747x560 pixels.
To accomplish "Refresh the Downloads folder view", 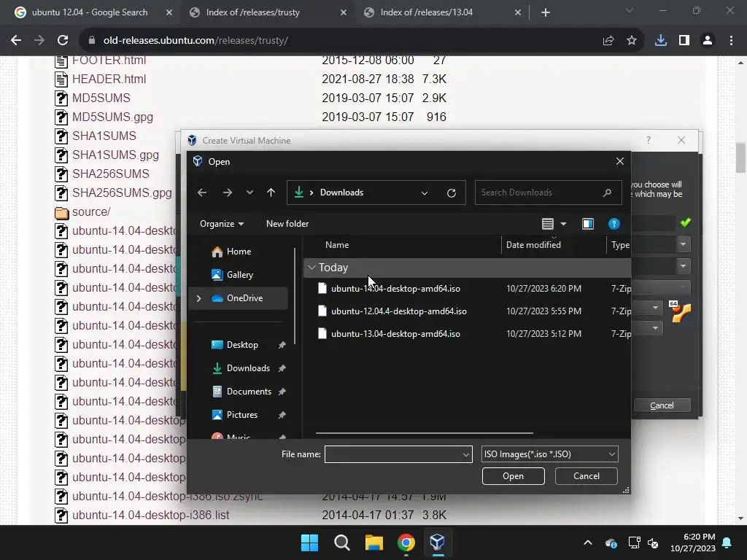I will pyautogui.click(x=451, y=192).
